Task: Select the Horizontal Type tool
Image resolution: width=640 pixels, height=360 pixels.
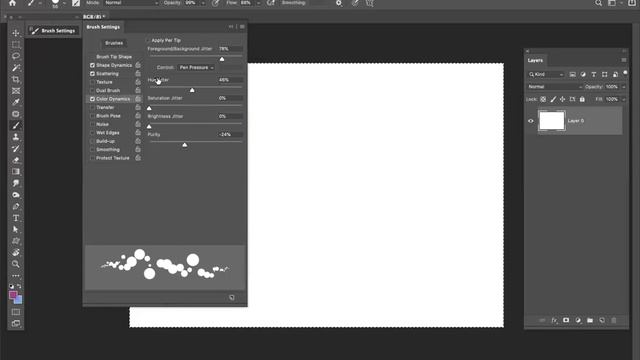Action: (x=16, y=218)
